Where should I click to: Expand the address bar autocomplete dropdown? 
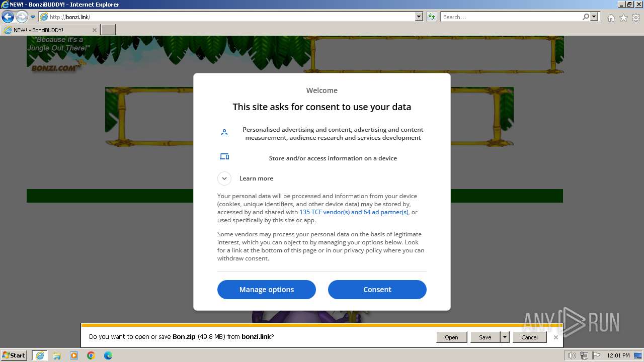(419, 17)
